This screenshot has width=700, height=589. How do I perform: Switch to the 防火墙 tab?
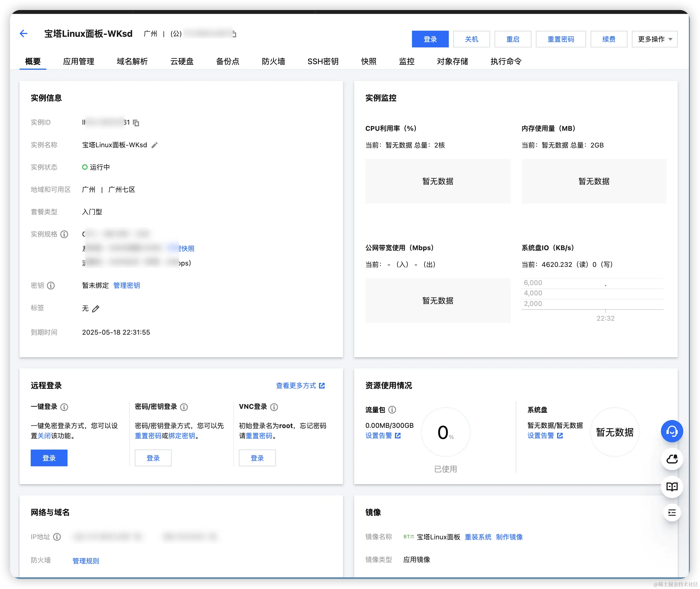[x=273, y=61]
